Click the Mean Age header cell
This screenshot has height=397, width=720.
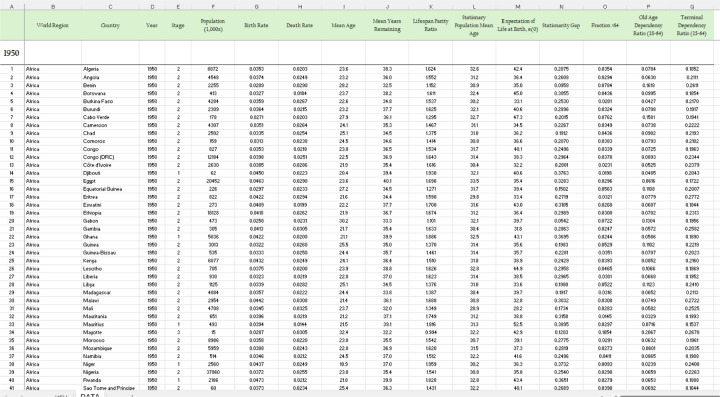[x=343, y=25]
